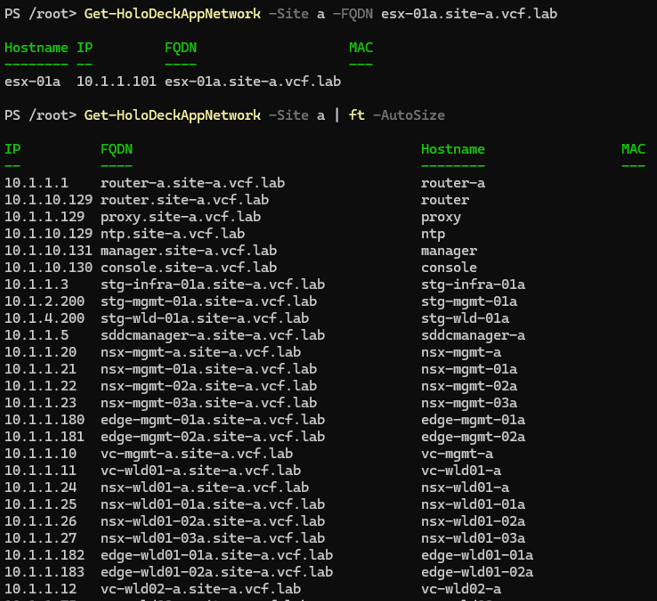Click the first Get-HoloDeckAppNetwork command text
Viewport: 657px width, 601px height.
tap(172, 14)
